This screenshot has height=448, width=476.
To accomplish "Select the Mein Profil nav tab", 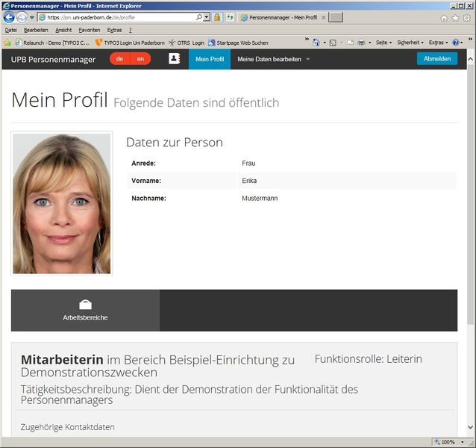I will coord(210,59).
